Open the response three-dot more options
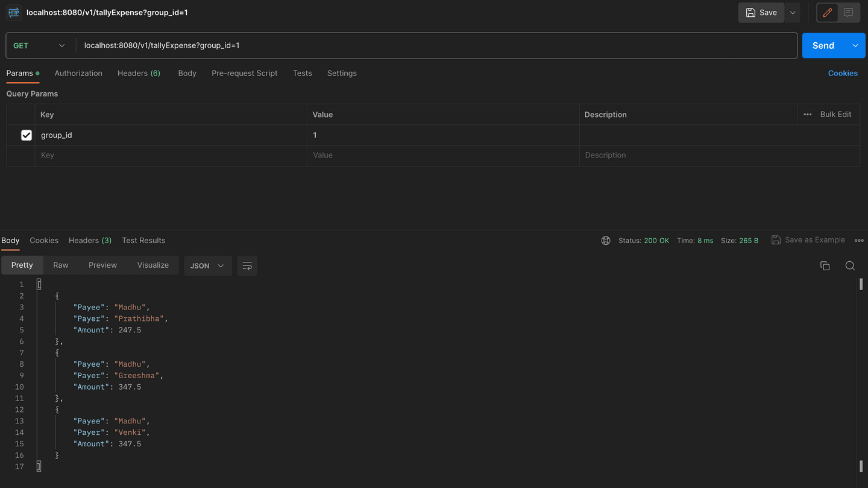 859,240
